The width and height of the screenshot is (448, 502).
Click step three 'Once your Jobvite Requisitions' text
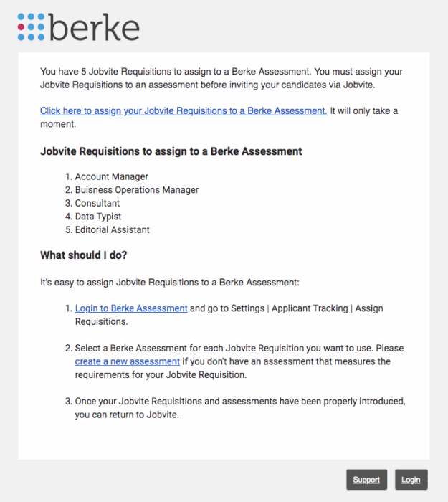point(240,408)
